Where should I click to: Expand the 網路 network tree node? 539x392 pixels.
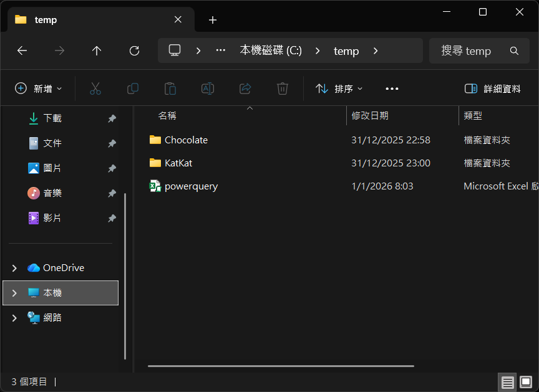tap(14, 318)
